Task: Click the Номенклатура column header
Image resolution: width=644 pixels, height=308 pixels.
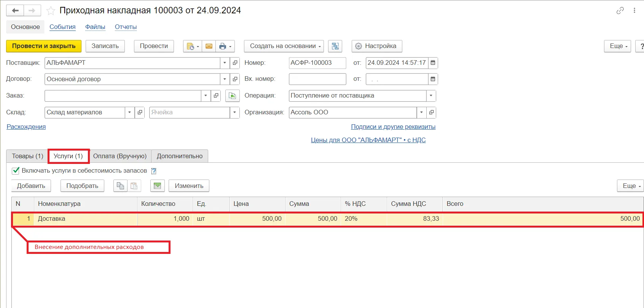Action: click(86, 204)
